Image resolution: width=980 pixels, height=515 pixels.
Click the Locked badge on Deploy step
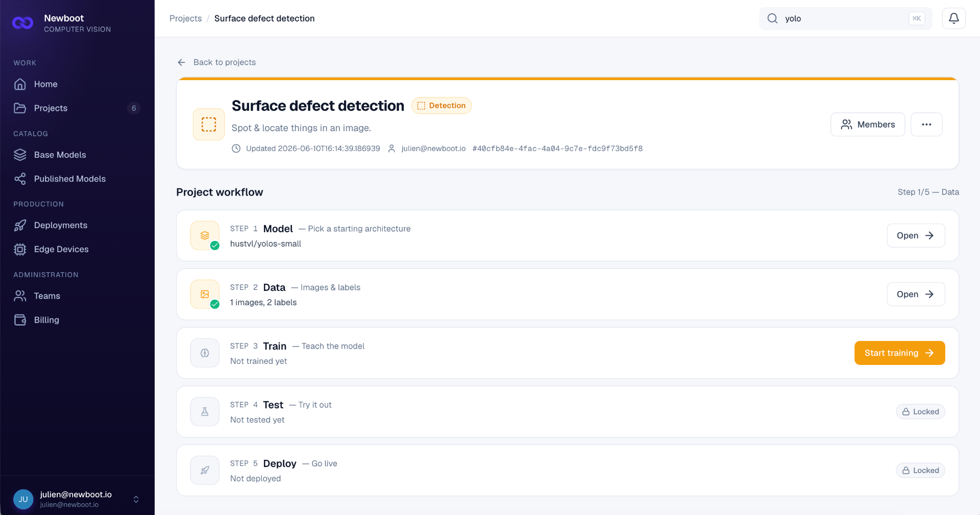(920, 471)
